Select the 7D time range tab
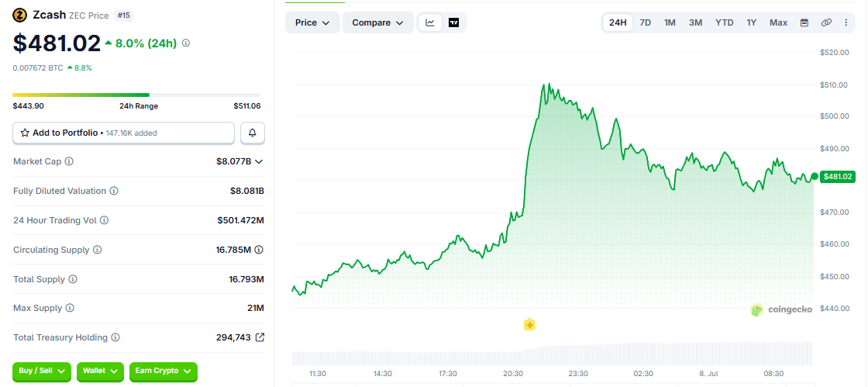 [646, 22]
